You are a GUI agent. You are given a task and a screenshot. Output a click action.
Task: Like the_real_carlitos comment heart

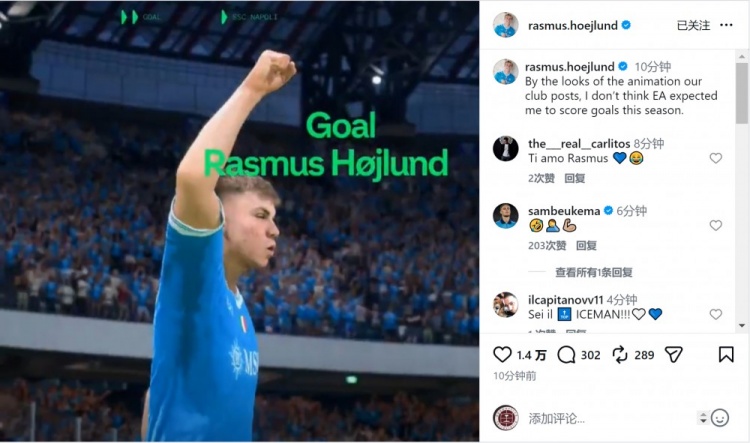[x=716, y=158]
